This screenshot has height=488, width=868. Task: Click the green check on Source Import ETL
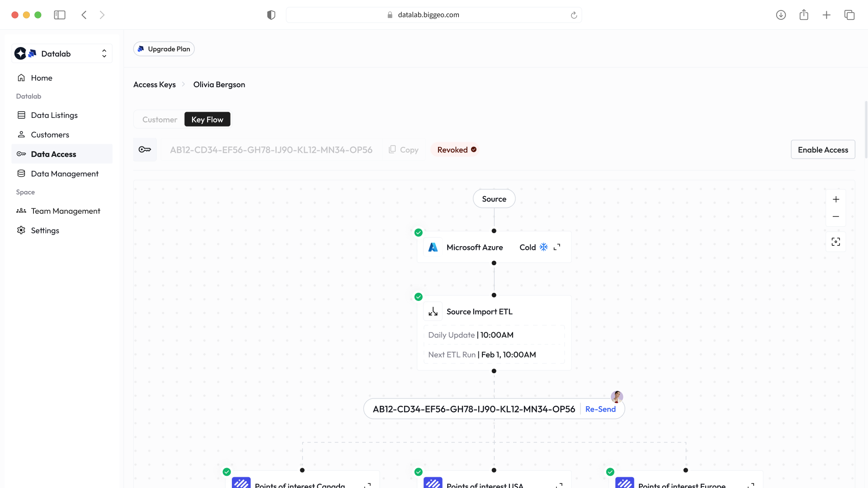pyautogui.click(x=419, y=297)
